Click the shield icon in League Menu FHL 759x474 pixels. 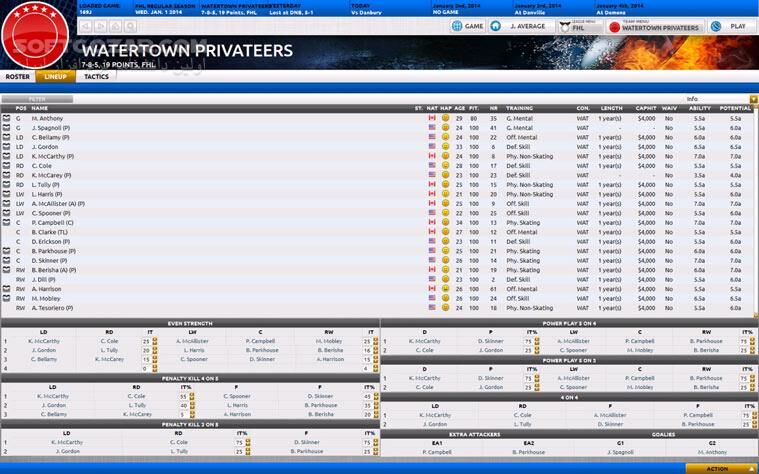(564, 27)
